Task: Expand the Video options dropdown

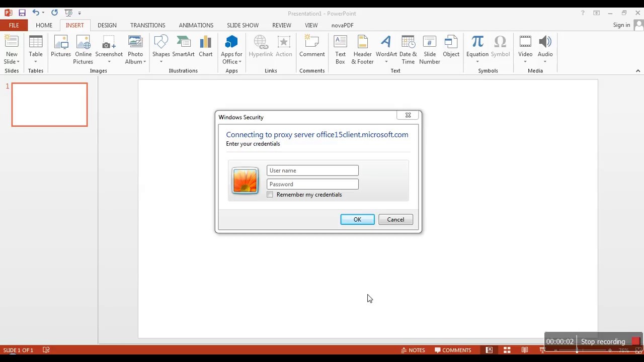Action: (x=525, y=62)
